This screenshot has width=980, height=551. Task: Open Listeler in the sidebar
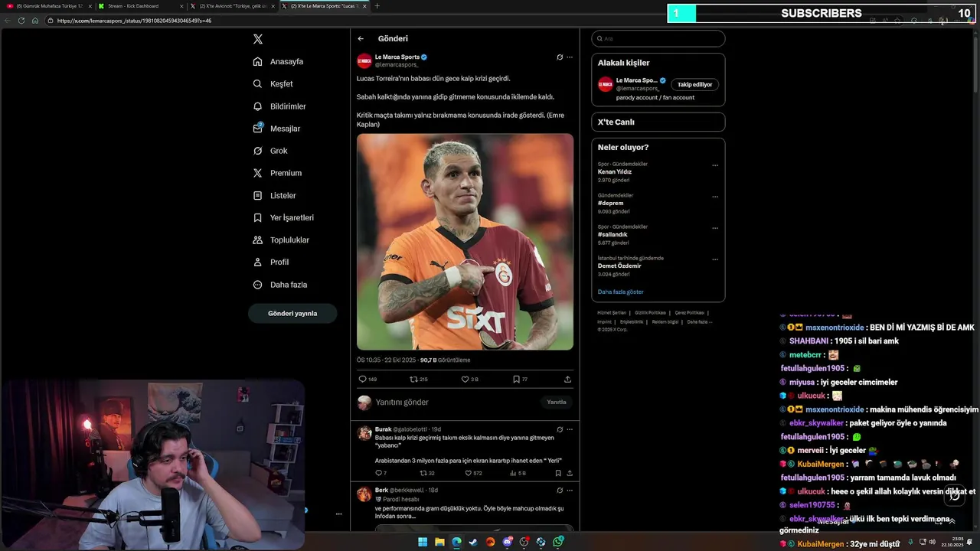(274, 195)
